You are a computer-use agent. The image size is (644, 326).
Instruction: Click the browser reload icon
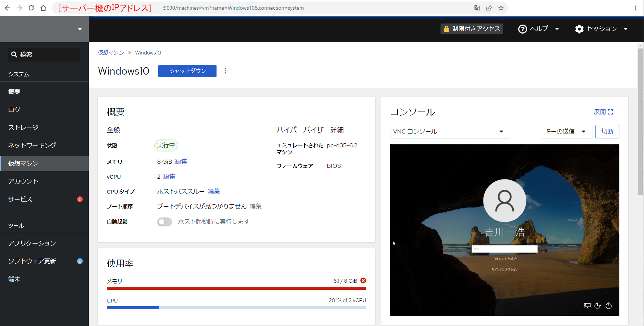(x=31, y=8)
